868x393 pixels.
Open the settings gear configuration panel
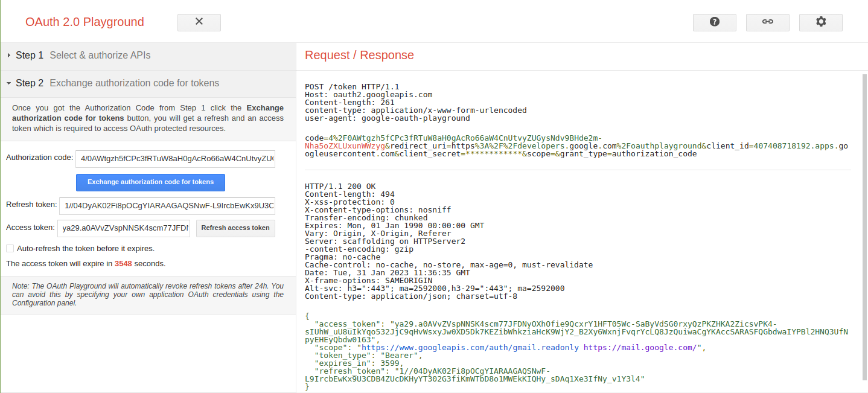coord(820,22)
